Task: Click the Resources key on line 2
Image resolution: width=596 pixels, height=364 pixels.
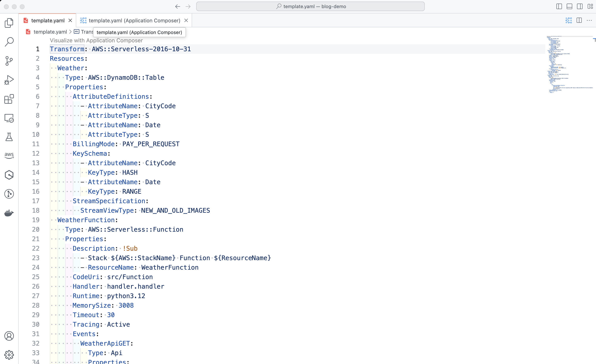Action: 67,59
